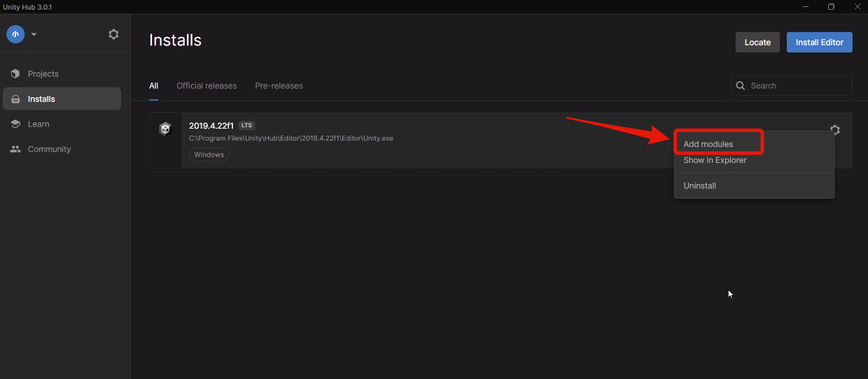
Task: Click the Install Editor button
Action: pos(820,42)
